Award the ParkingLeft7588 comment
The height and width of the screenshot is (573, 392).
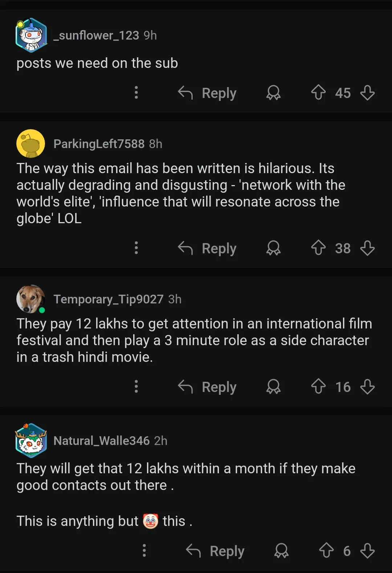273,248
